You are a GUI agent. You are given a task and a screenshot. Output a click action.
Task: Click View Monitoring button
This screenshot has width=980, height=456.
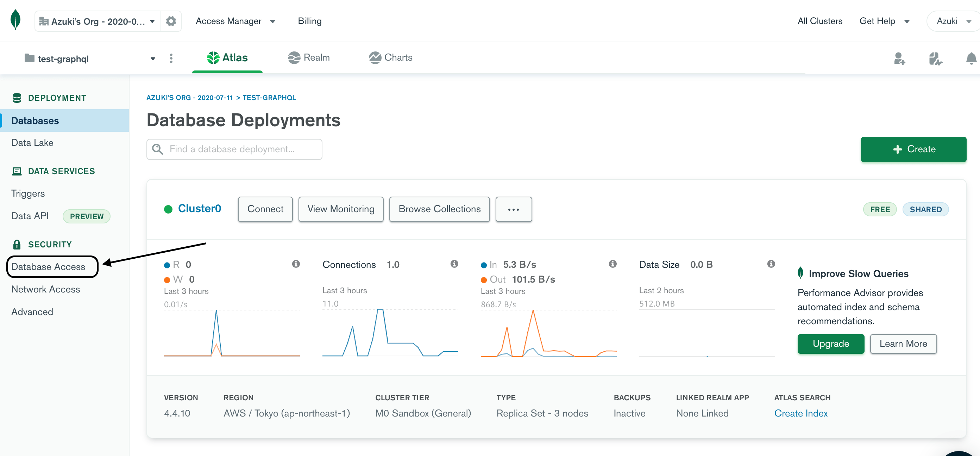pos(341,209)
